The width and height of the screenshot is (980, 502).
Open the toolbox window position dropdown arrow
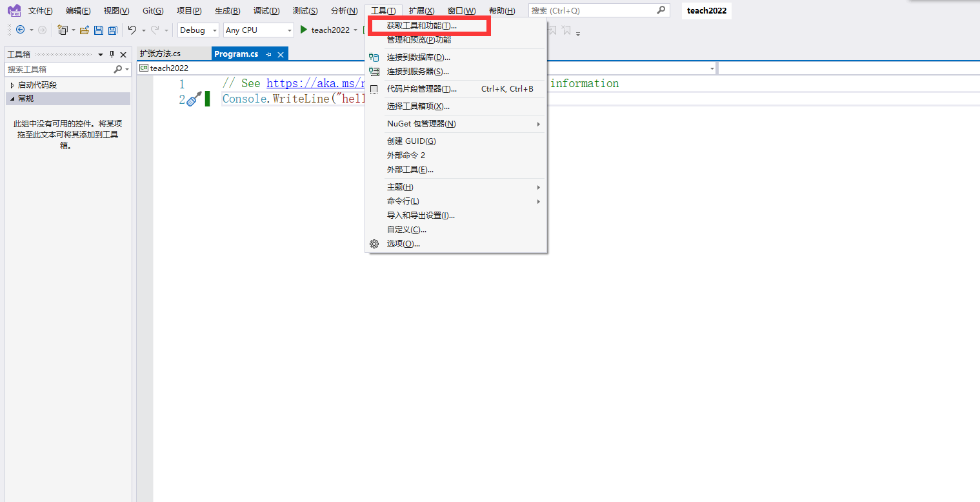101,54
